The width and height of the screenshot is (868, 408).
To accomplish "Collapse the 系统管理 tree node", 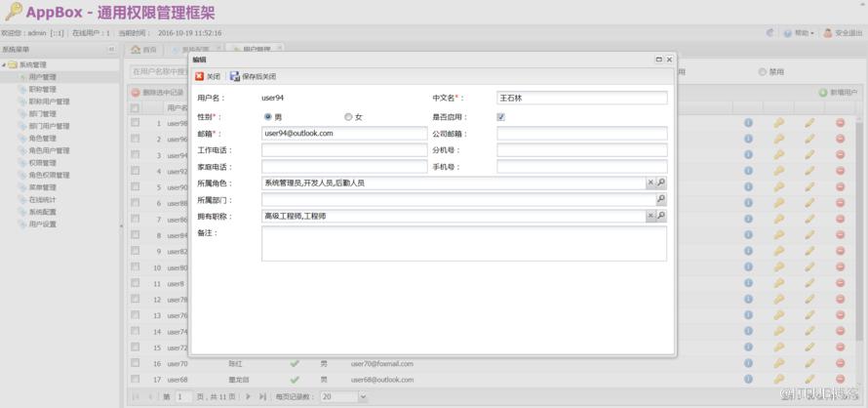I will pyautogui.click(x=4, y=64).
